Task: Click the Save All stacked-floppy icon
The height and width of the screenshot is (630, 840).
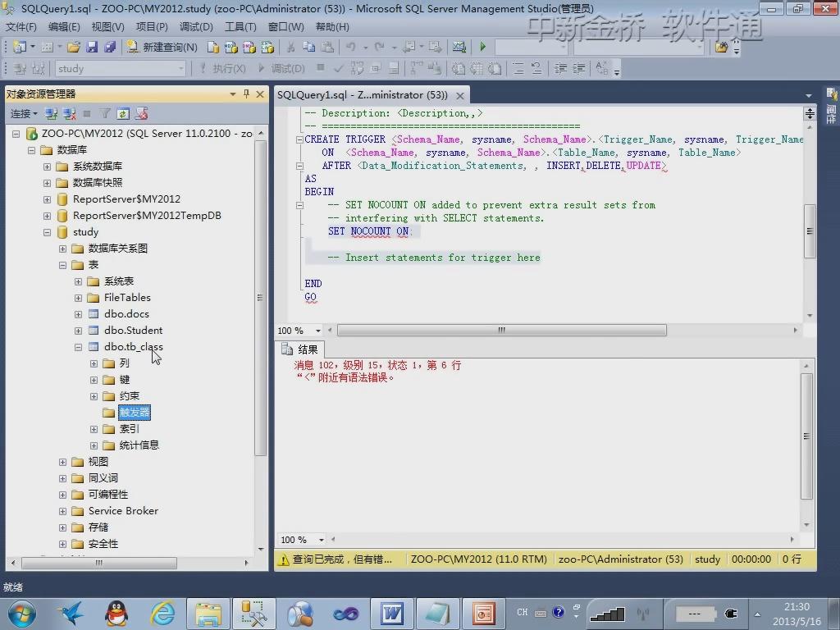Action: tap(110, 47)
